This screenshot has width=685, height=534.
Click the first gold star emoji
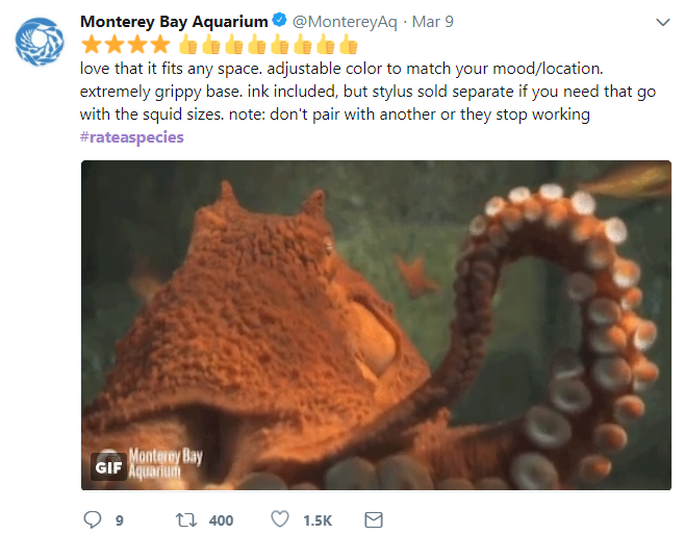(x=91, y=45)
